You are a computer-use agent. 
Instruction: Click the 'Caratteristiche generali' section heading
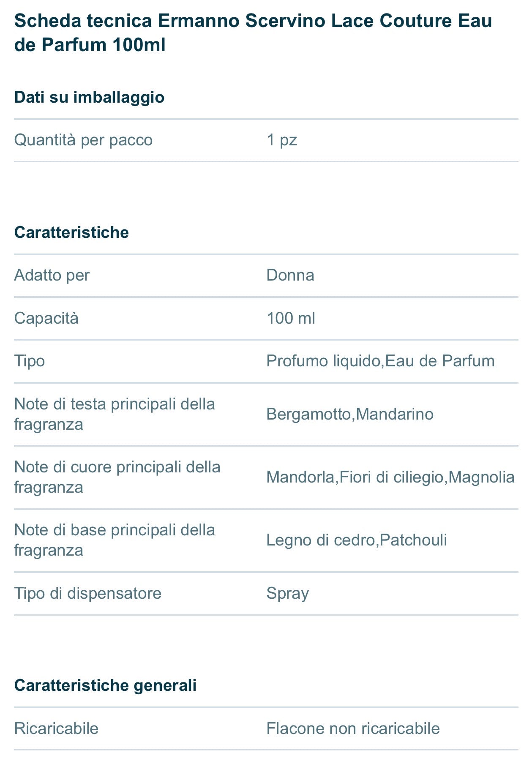pos(105,685)
